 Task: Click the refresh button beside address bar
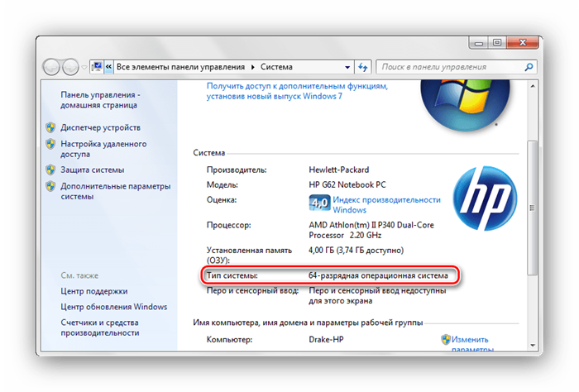[363, 67]
